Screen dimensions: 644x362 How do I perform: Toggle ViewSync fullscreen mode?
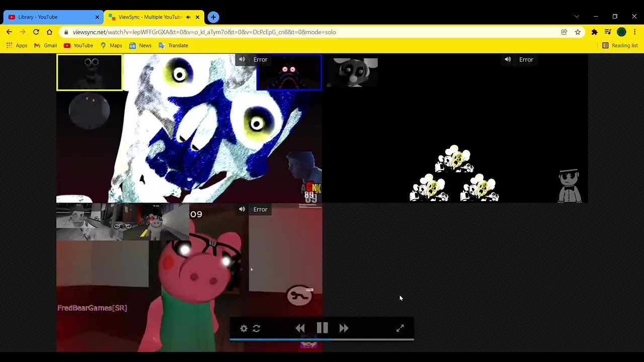(x=400, y=328)
